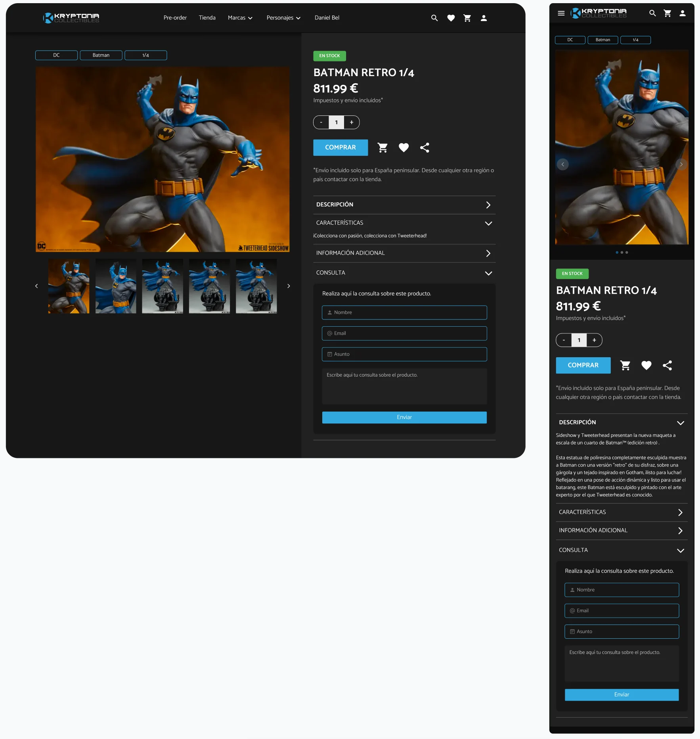700x739 pixels.
Task: Expand CARACTERÍSTICAS section in mobile view
Action: pyautogui.click(x=622, y=512)
